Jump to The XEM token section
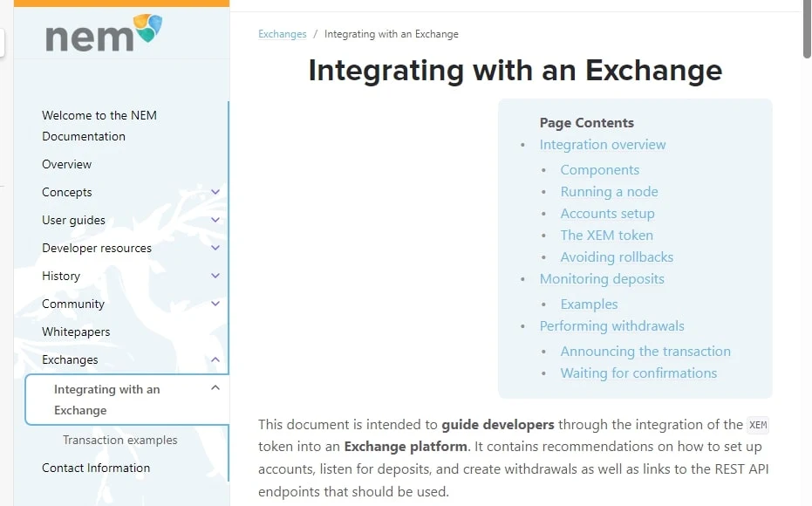Screen dimensions: 812x506 coord(606,236)
